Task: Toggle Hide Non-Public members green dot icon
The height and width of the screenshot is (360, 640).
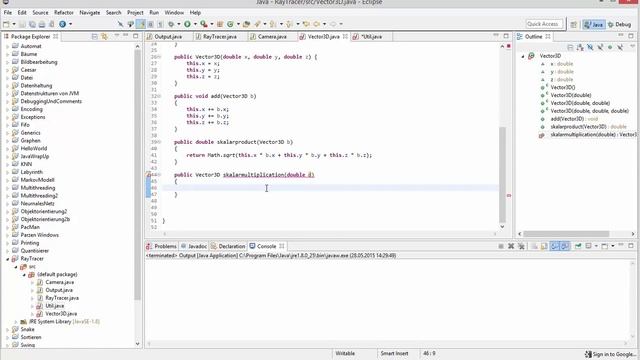Action: pos(610,47)
